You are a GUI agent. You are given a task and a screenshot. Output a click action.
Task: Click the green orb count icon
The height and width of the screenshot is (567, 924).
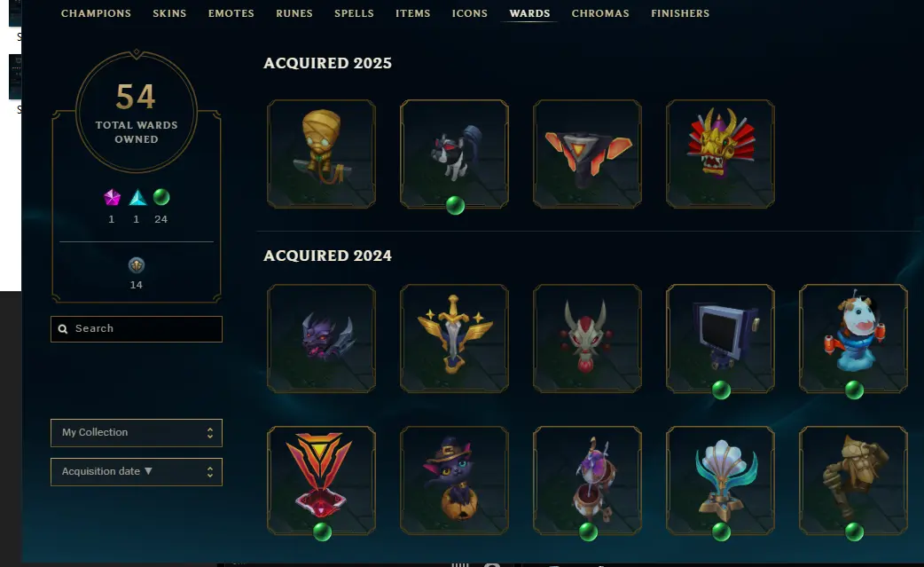coord(161,197)
